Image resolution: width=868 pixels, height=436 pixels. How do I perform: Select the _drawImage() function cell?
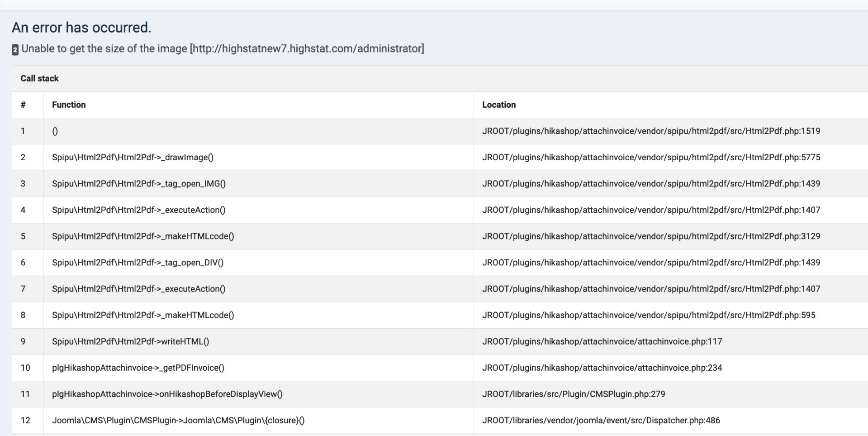point(133,157)
